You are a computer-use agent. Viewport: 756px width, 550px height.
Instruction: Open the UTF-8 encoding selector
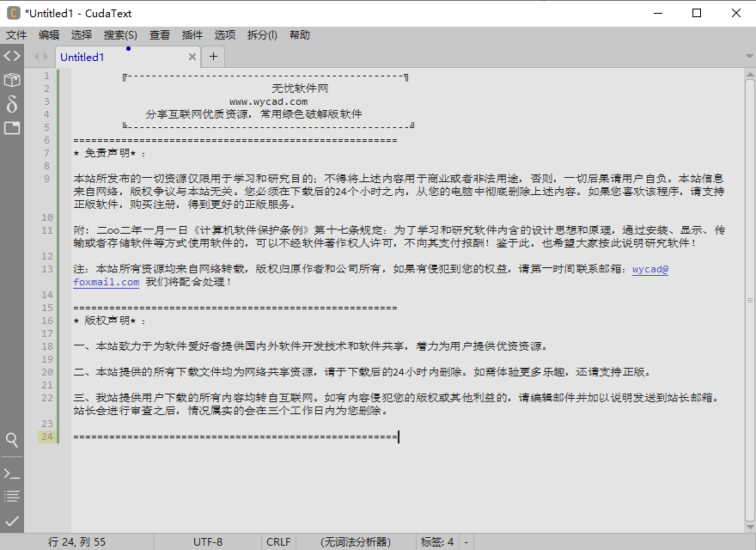pyautogui.click(x=205, y=541)
